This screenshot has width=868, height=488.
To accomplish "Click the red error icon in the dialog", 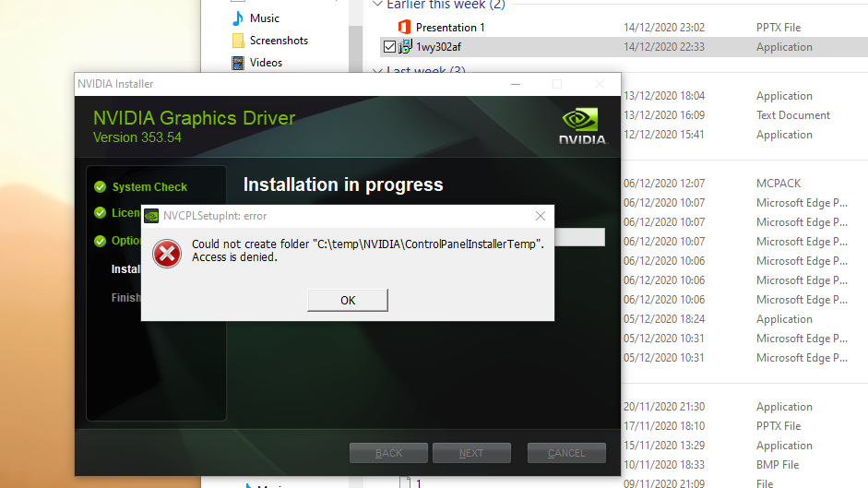I will click(167, 254).
